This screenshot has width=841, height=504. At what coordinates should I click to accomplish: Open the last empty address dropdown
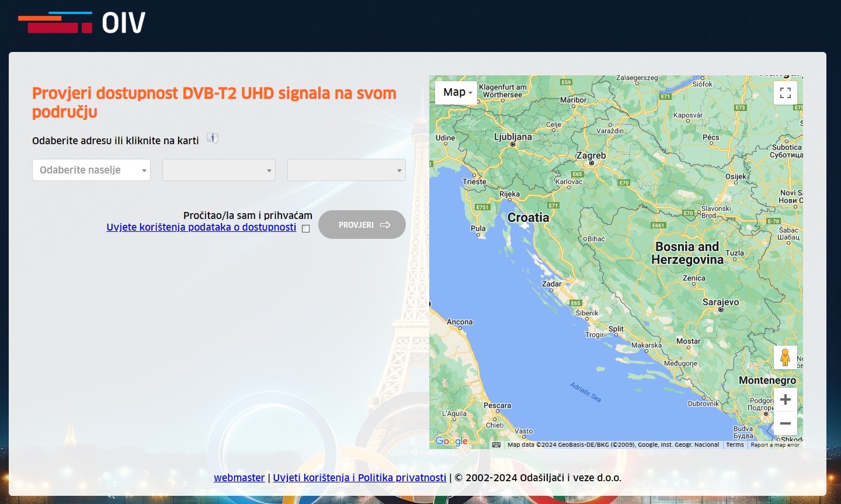click(x=346, y=170)
